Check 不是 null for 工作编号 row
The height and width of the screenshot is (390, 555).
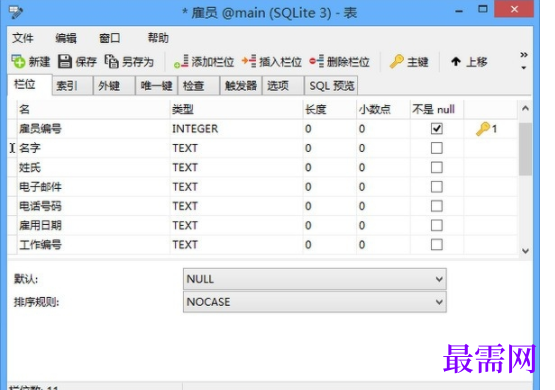pyautogui.click(x=436, y=245)
